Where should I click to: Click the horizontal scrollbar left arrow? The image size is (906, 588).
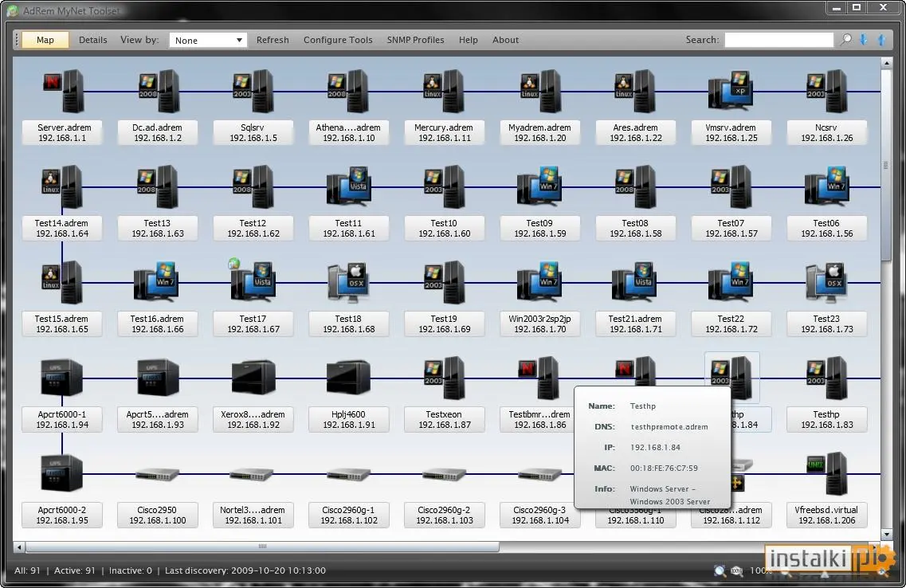(19, 547)
